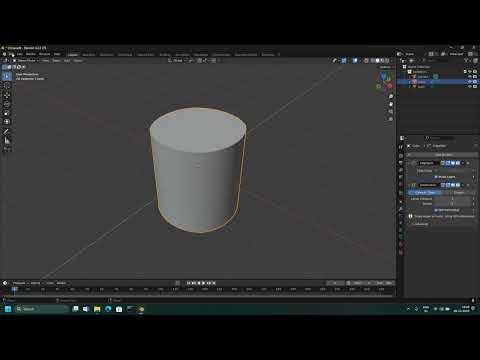Toggle X-Ray display in viewport header
480x360 pixels.
(366, 60)
